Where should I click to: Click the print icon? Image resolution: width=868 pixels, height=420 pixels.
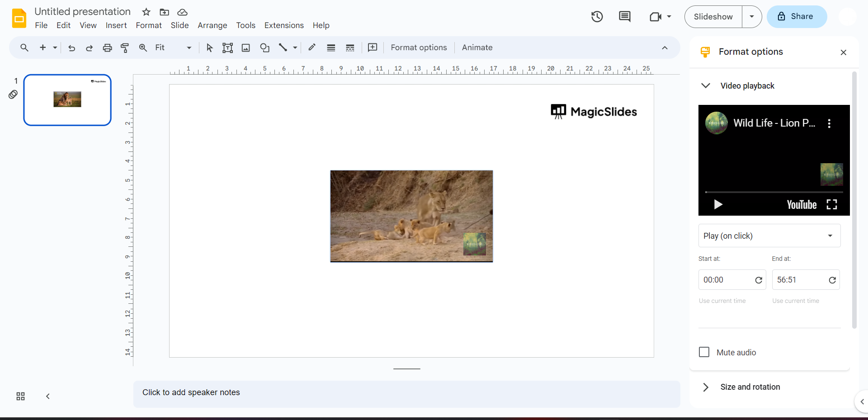click(107, 48)
